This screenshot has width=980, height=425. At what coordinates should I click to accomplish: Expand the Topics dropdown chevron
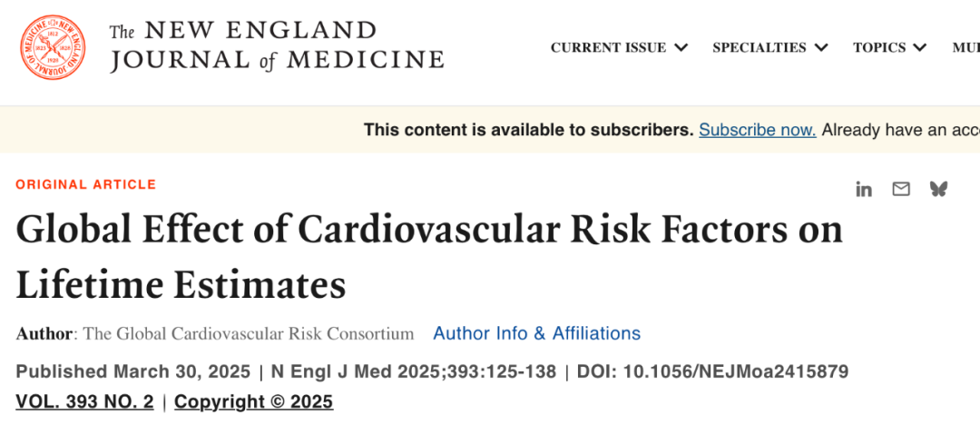point(920,48)
